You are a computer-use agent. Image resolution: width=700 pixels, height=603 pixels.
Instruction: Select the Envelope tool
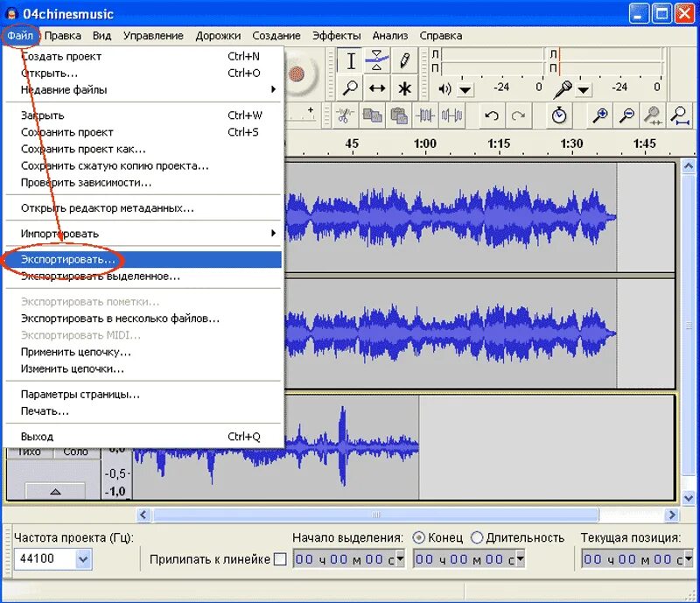coord(377,59)
